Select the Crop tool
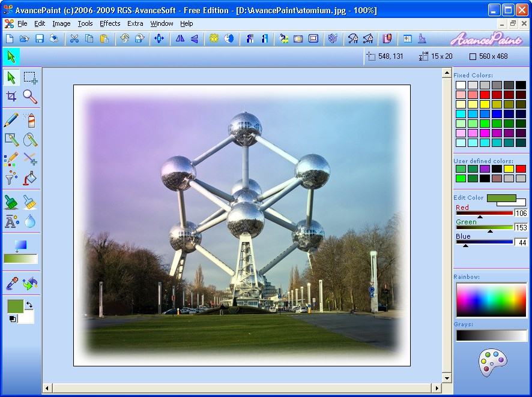This screenshot has width=532, height=397. pos(13,96)
